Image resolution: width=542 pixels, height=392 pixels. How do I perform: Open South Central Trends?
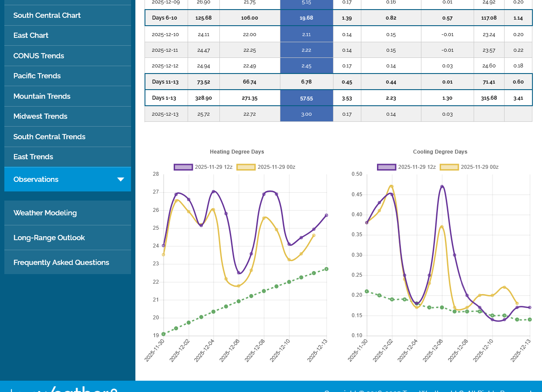[49, 137]
